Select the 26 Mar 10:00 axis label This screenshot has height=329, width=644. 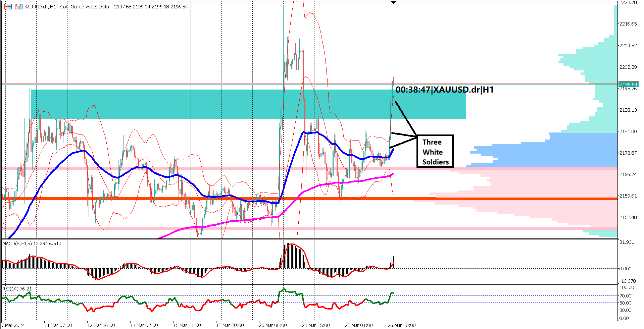point(401,325)
